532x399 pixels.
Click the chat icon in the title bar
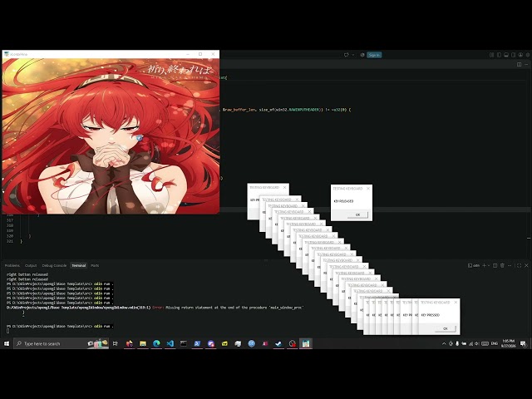[347, 55]
